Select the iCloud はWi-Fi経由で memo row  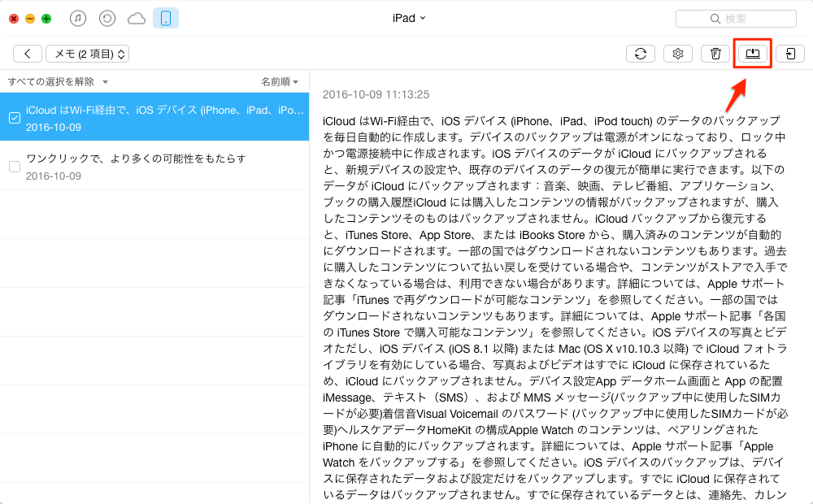pyautogui.click(x=154, y=117)
